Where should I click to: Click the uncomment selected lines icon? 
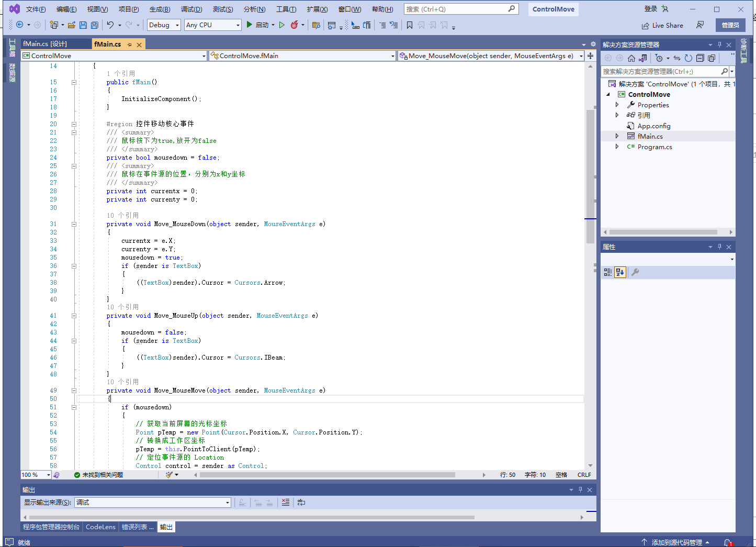click(x=394, y=25)
